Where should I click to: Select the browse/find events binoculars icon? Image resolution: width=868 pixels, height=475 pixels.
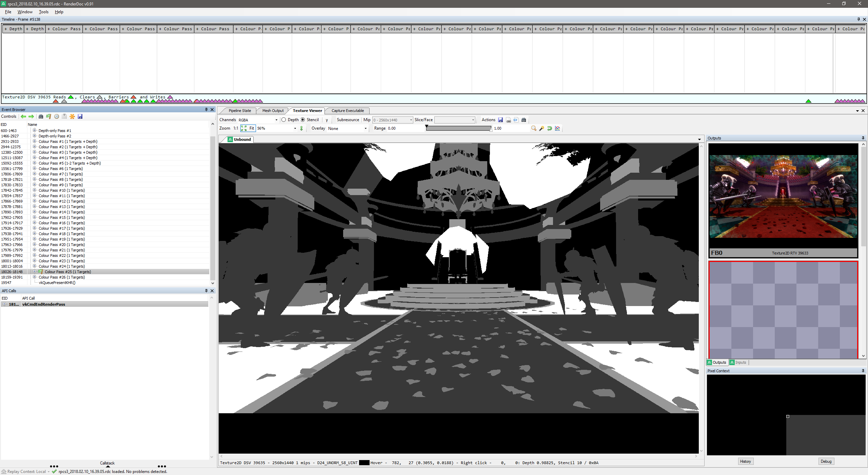[41, 116]
